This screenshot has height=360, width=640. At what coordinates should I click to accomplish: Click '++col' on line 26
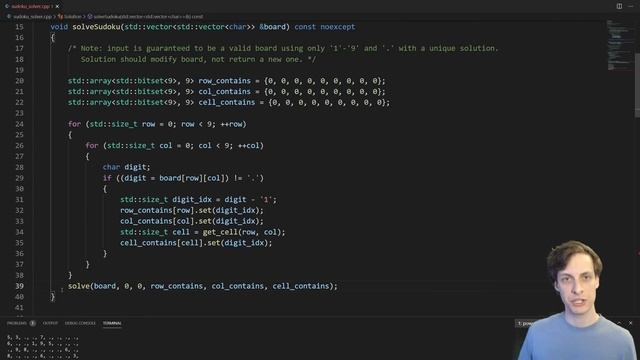point(249,146)
